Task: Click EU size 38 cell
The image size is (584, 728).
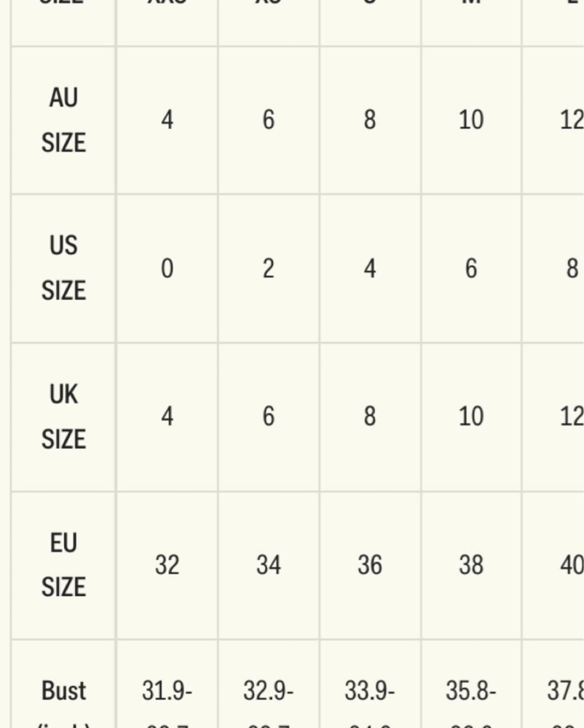Action: (x=471, y=565)
